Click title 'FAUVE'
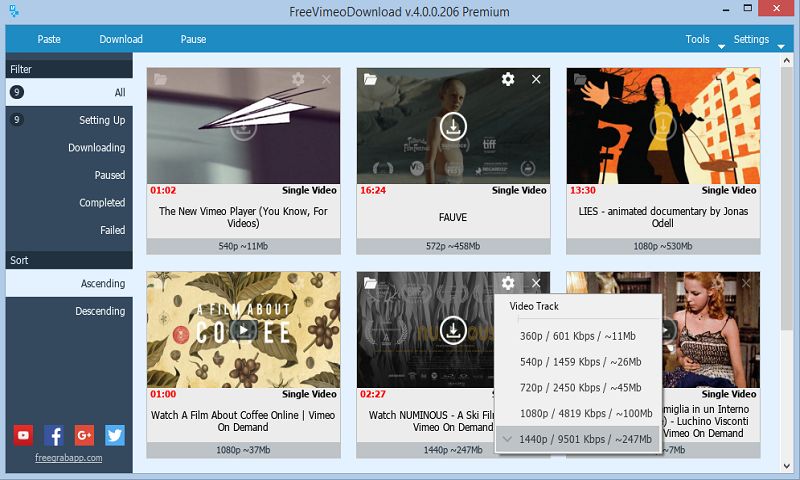Screen dimensions: 800x480 [x=453, y=217]
